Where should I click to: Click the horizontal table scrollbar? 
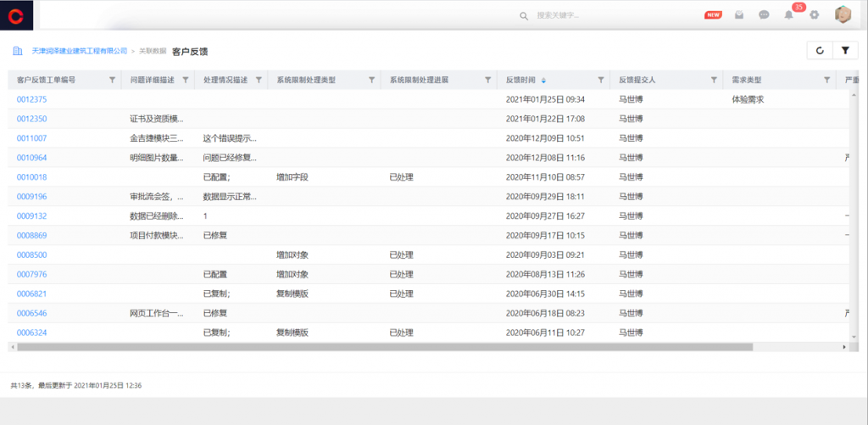(x=381, y=347)
